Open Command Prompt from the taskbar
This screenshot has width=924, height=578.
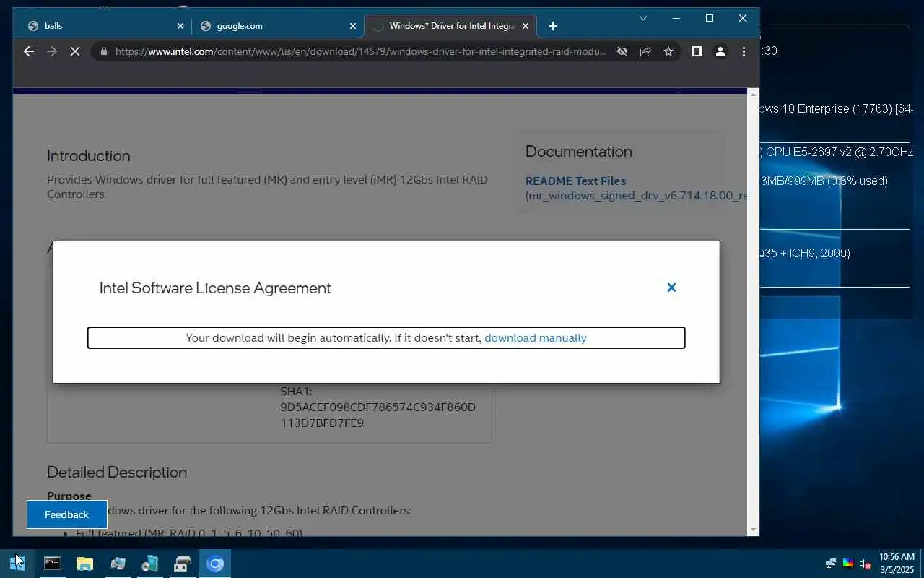pyautogui.click(x=52, y=564)
